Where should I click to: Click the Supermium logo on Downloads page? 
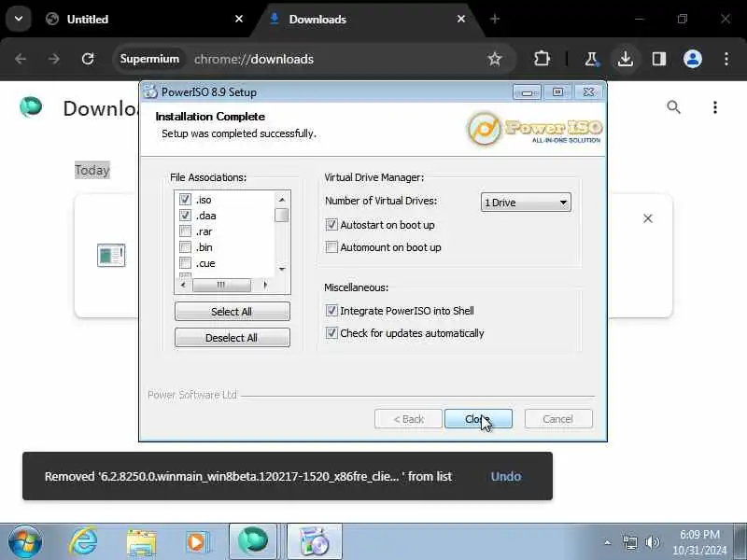[31, 107]
